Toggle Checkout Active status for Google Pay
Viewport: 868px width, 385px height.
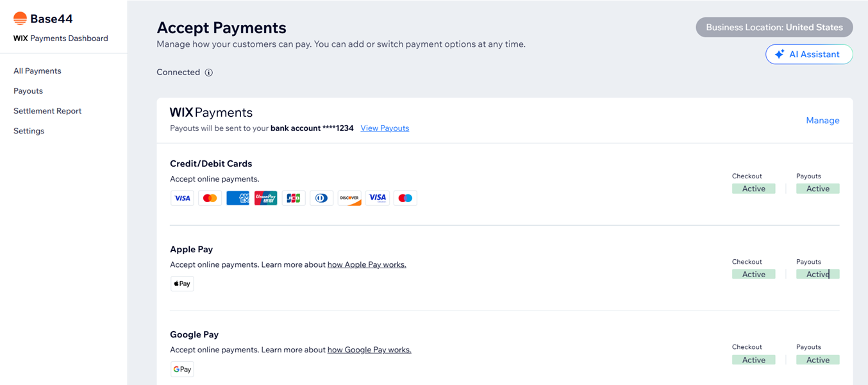point(754,359)
